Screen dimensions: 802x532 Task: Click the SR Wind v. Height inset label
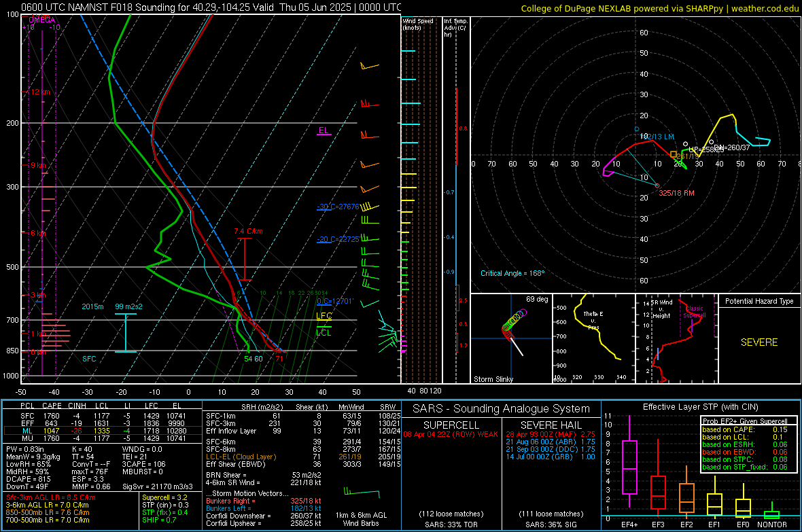pos(661,309)
